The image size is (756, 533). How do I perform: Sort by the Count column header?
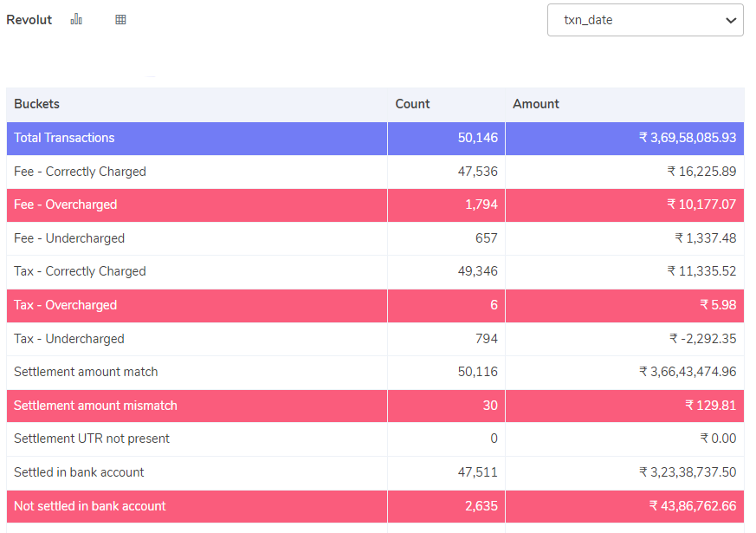pos(412,104)
